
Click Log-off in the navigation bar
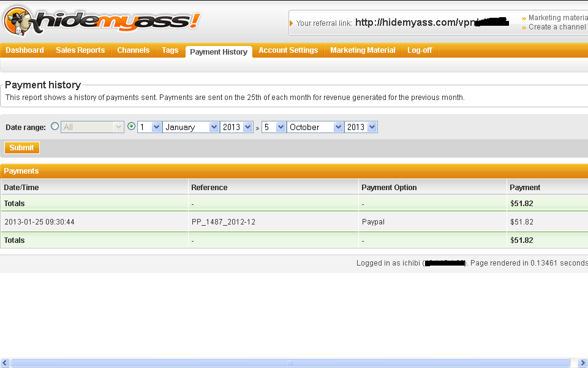point(420,50)
